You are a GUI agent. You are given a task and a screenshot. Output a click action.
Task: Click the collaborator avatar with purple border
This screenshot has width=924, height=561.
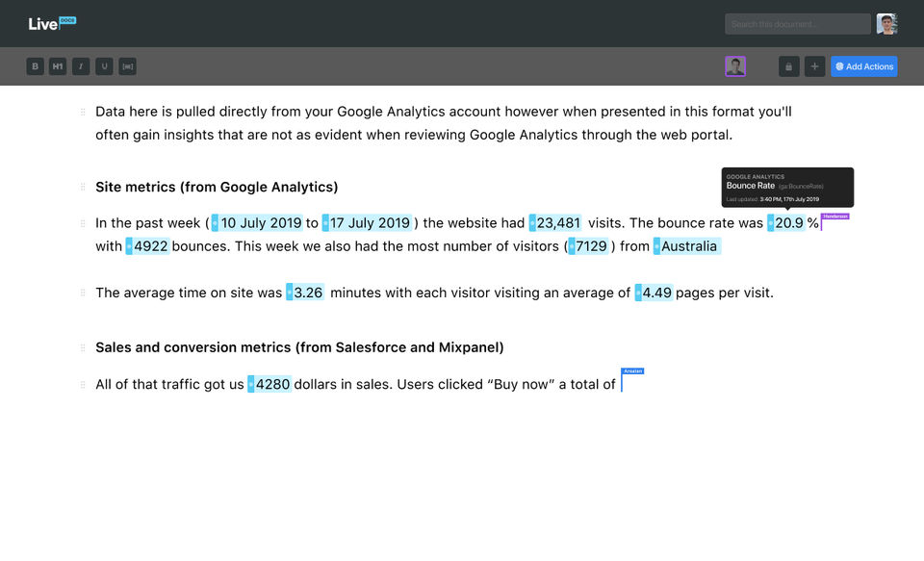click(x=735, y=66)
